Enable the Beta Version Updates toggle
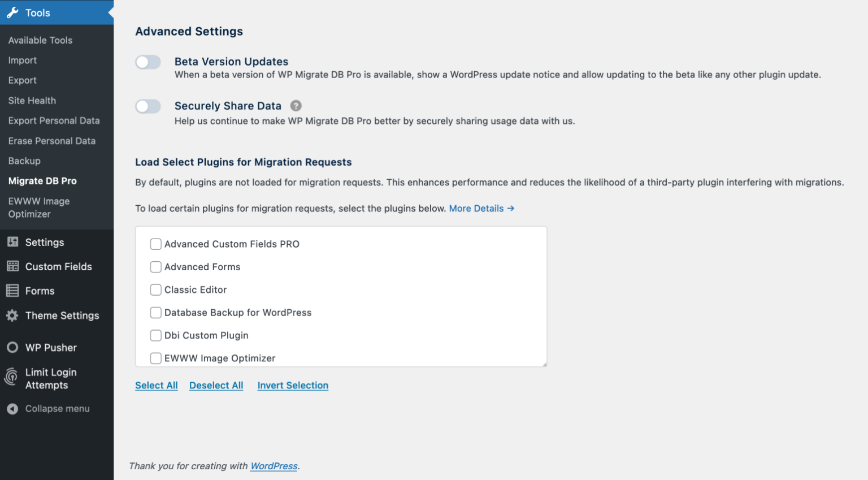 (147, 62)
